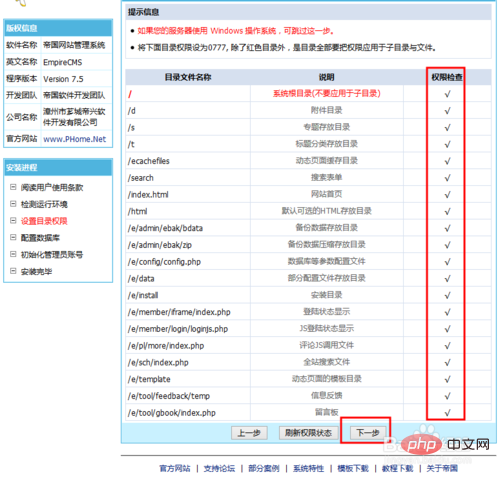Select the 配置数据库 install step

[40, 238]
